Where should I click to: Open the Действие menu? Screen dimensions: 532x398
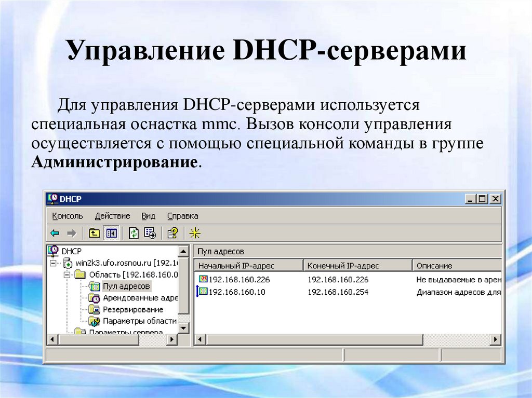(112, 216)
